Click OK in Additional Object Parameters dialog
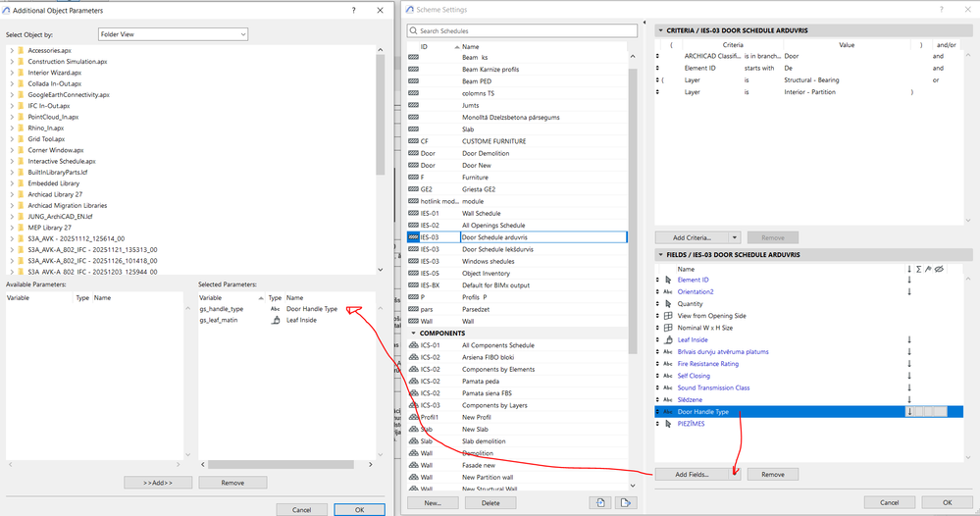This screenshot has width=980, height=516. click(x=359, y=510)
